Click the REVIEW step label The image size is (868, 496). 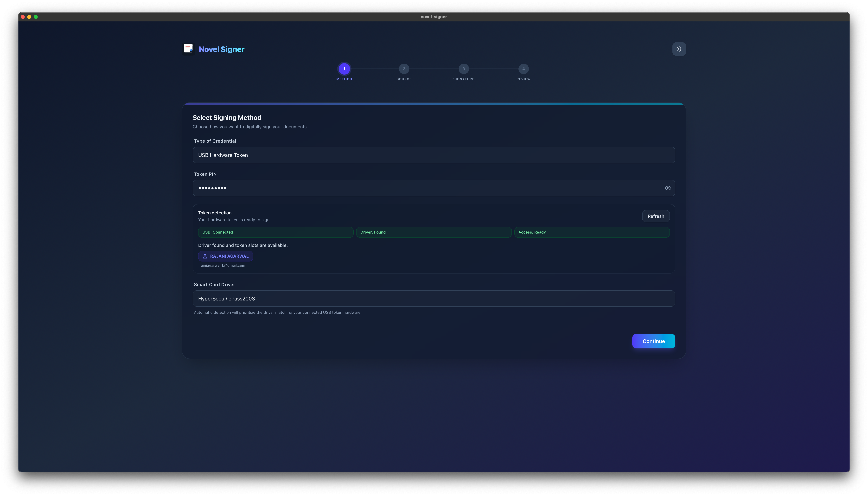(523, 79)
